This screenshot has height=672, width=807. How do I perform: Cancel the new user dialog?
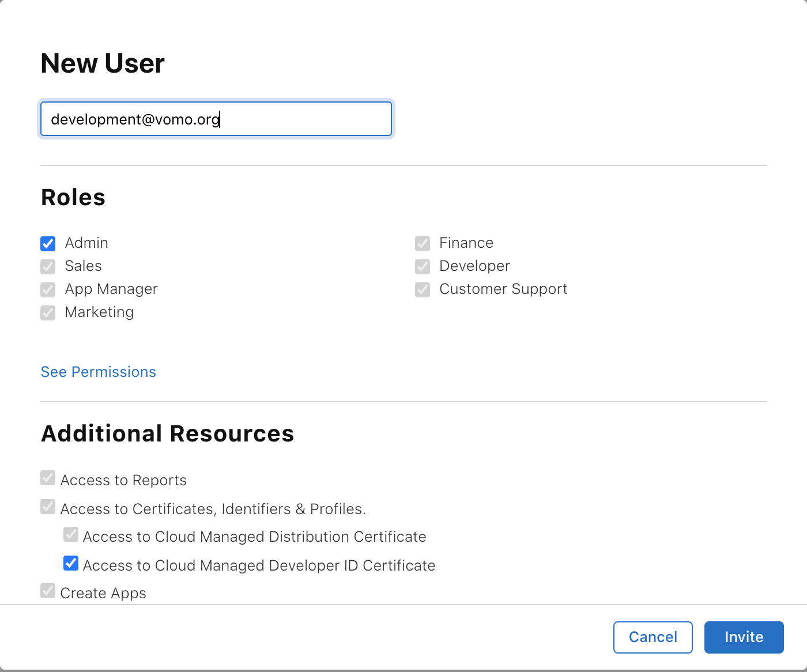point(653,637)
